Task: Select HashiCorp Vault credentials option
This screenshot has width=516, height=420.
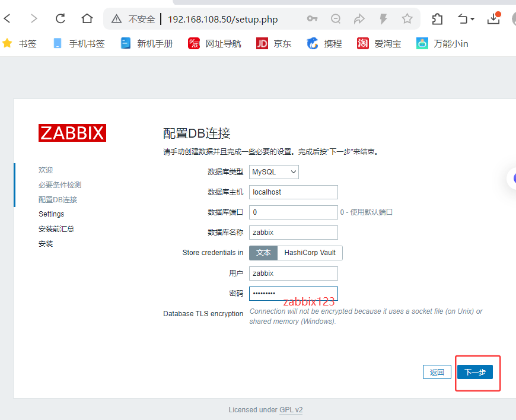Action: (310, 253)
